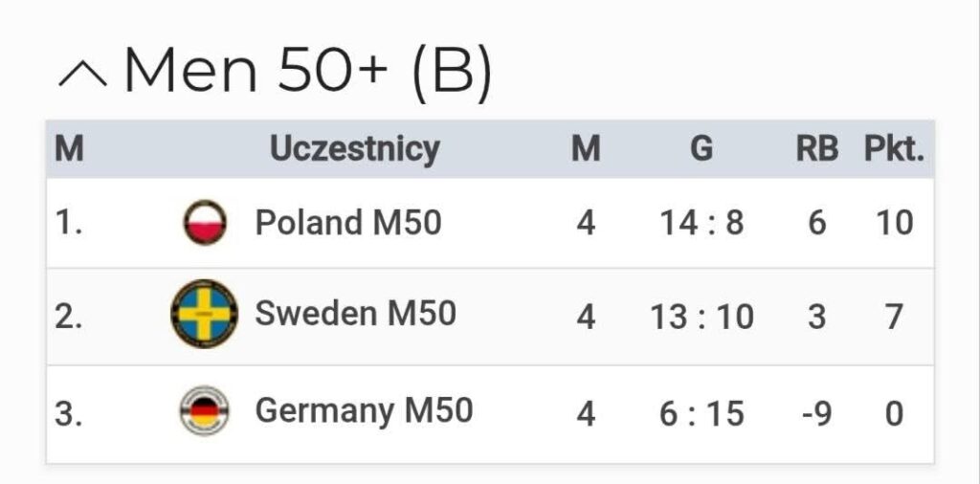Click the RB column header
980x484 pixels.
[816, 149]
